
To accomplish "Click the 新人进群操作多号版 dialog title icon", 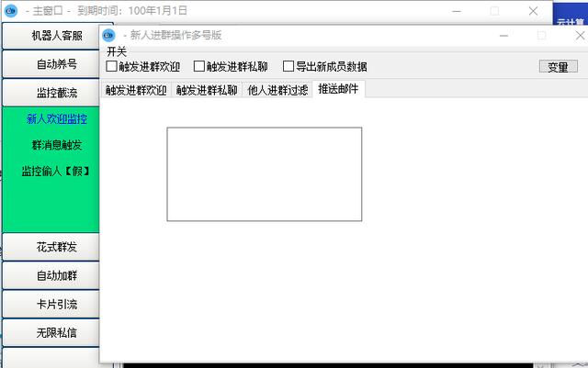I will tap(108, 35).
